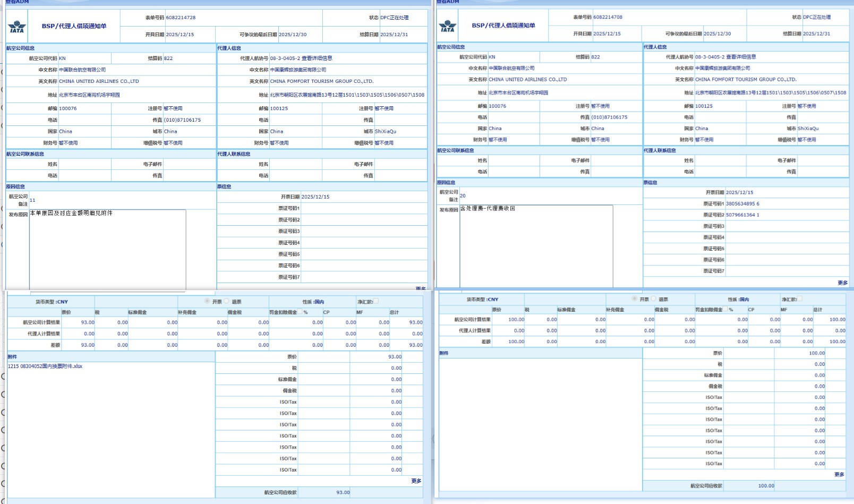
Task: Click the IATA logo in left form
Action: coord(17,27)
